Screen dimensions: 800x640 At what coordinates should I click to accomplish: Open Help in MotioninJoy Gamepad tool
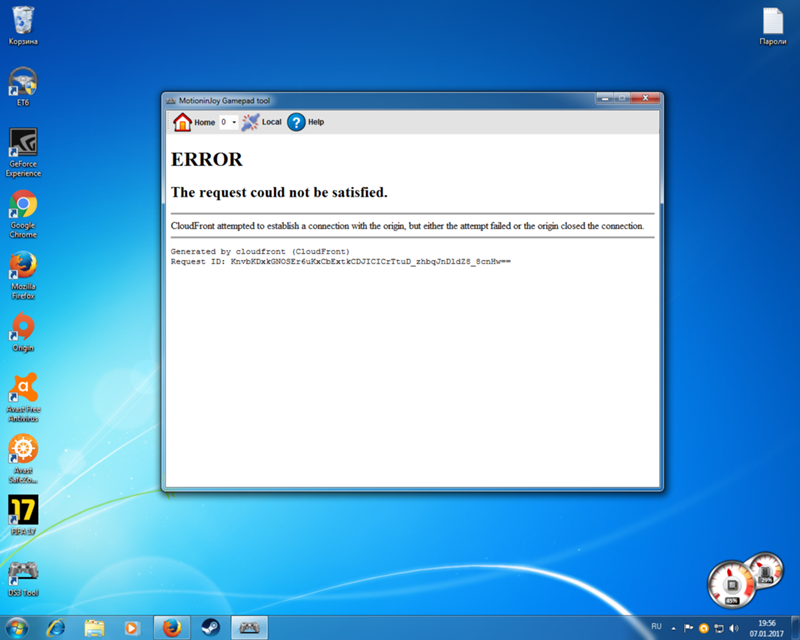tap(306, 122)
